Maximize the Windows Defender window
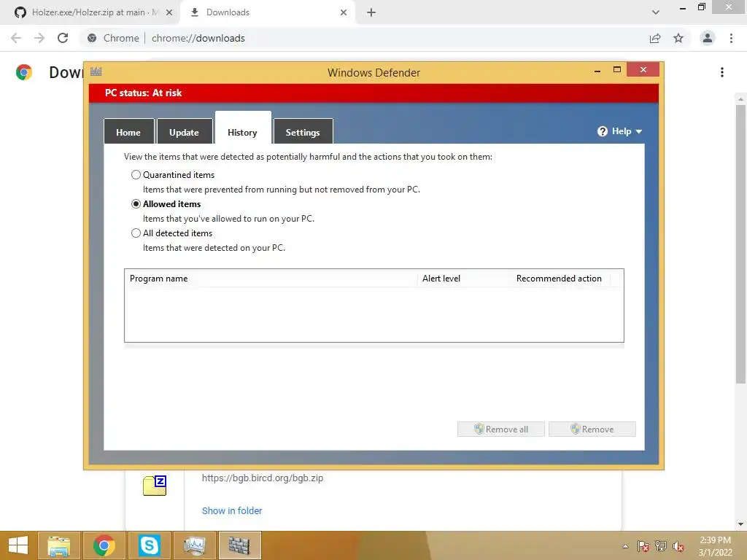747x560 pixels. (617, 70)
